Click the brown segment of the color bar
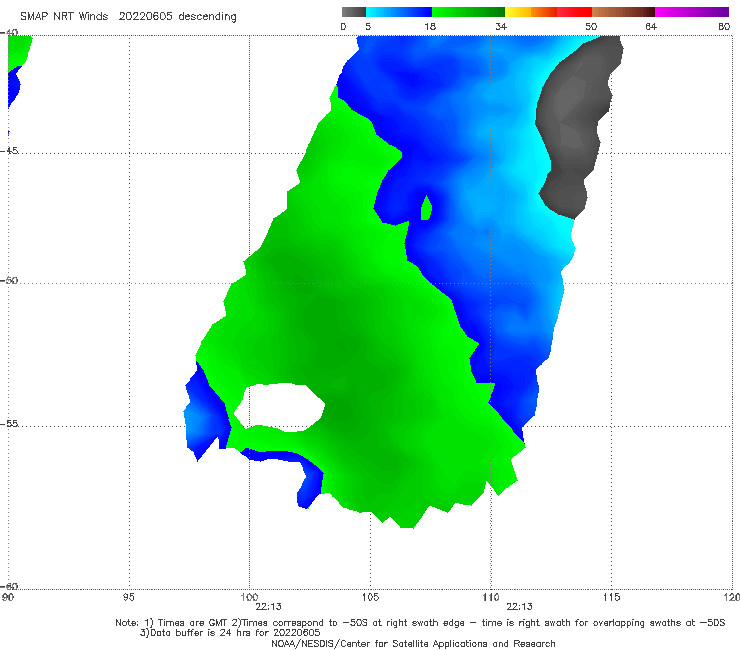 (x=623, y=12)
